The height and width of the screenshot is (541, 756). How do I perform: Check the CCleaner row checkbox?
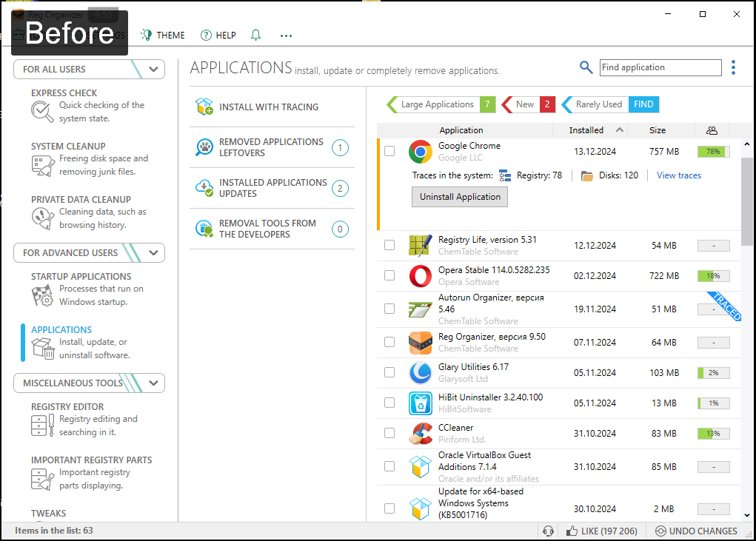[x=389, y=433]
